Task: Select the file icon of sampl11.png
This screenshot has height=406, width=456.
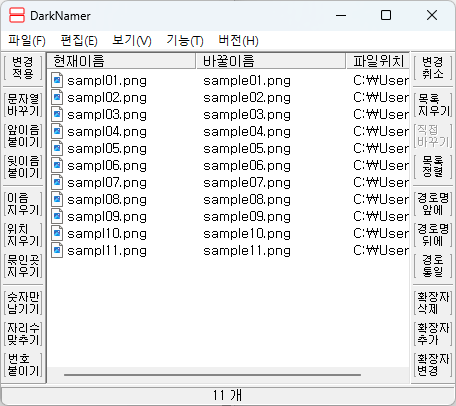Action: (57, 250)
